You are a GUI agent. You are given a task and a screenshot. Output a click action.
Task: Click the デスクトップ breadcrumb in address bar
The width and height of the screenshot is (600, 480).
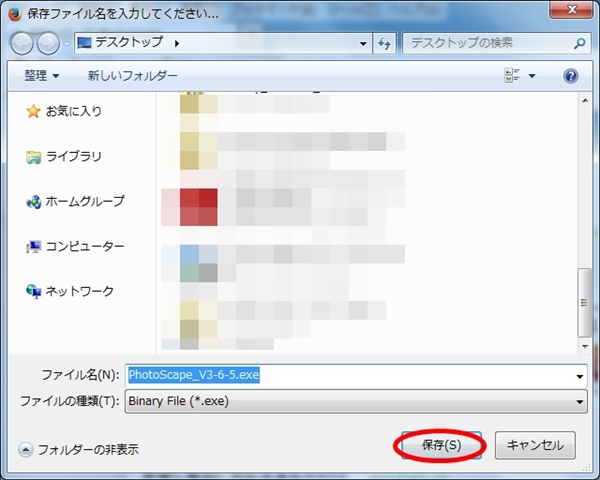129,42
